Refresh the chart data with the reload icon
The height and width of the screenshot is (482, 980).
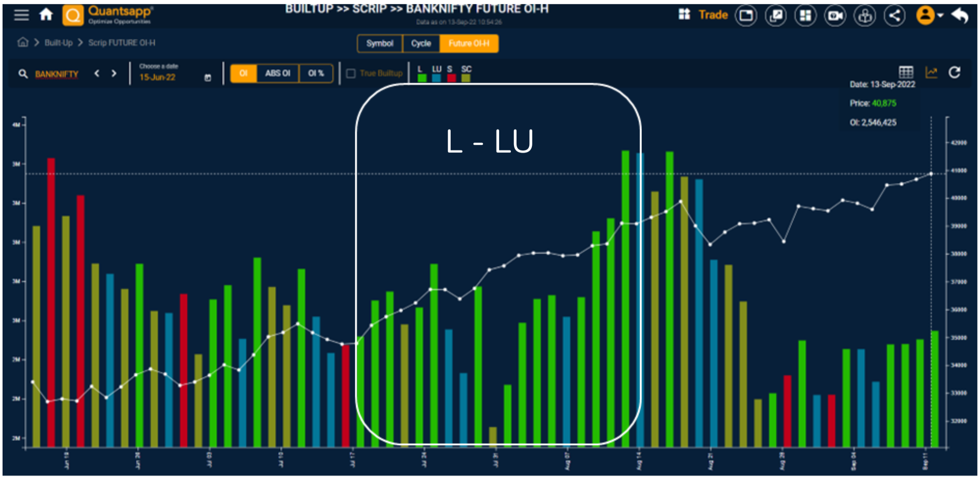[954, 72]
